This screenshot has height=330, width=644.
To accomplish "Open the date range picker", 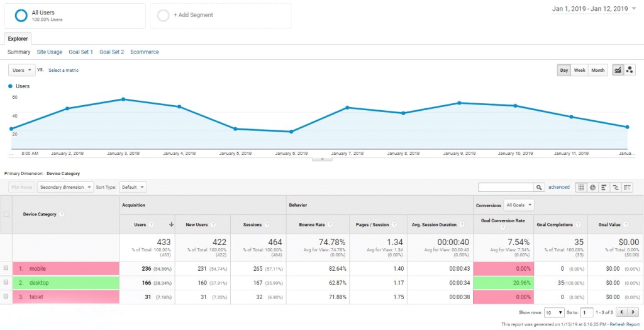I will 594,9.
